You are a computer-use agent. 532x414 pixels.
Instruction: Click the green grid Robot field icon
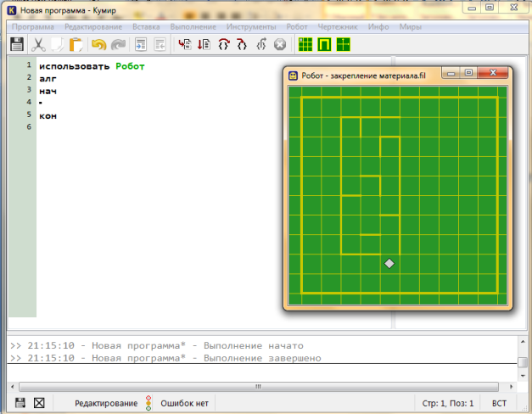pyautogui.click(x=305, y=44)
